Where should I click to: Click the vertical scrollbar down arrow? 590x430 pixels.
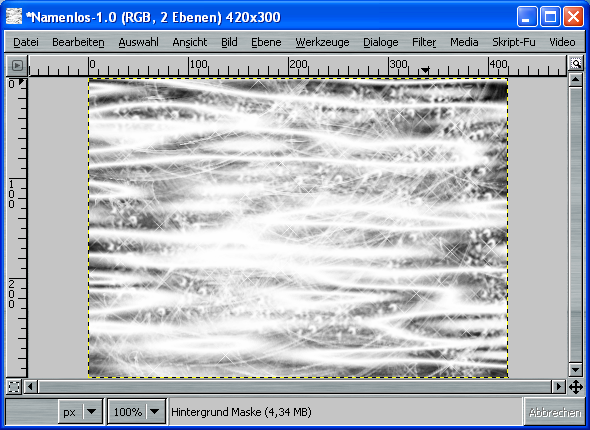[x=576, y=369]
